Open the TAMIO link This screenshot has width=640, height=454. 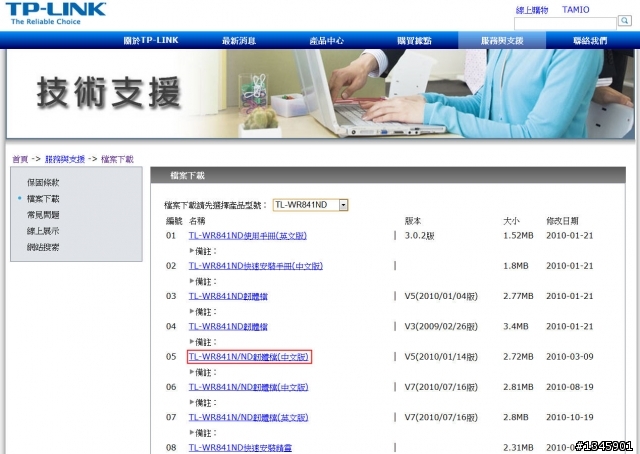pos(576,10)
